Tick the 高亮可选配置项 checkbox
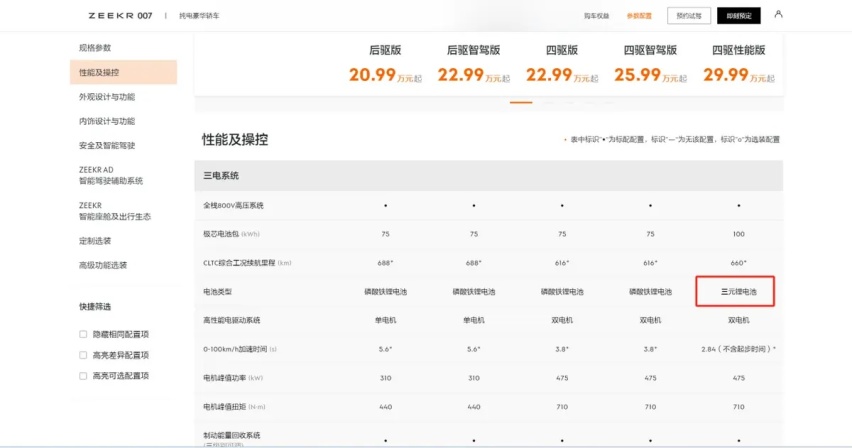 pyautogui.click(x=83, y=376)
